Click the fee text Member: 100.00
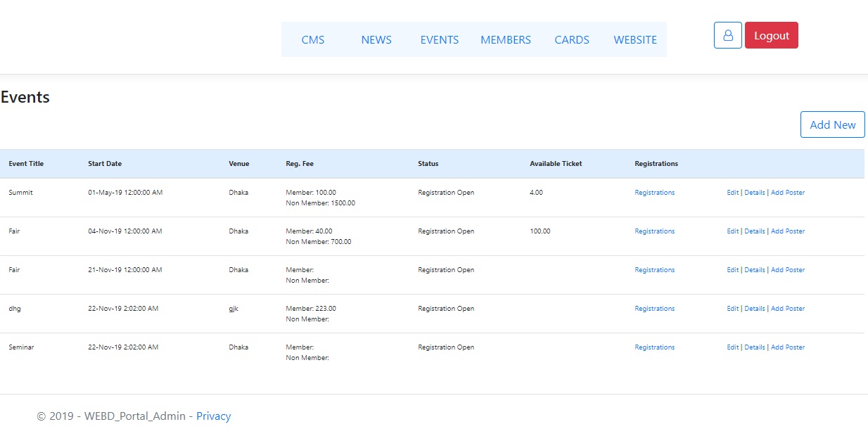Screen dimensions: 868x436 (311, 193)
